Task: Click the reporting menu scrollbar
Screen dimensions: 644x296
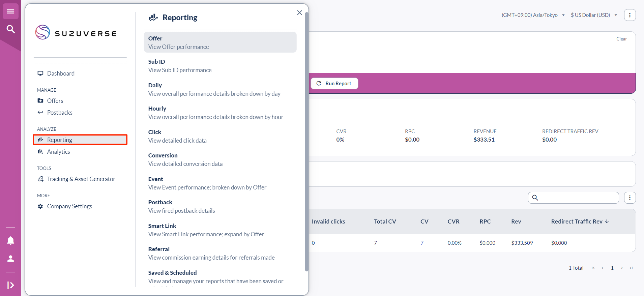Action: point(306,142)
